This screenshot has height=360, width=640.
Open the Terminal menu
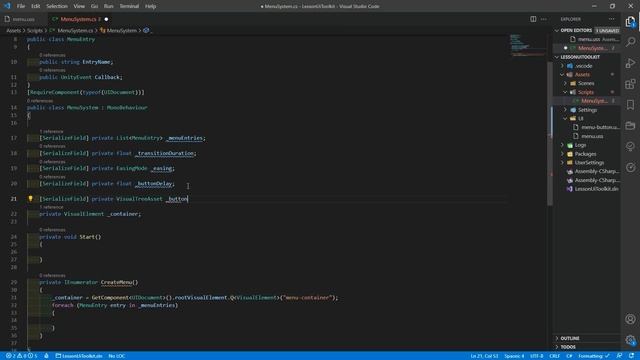[x=129, y=6]
